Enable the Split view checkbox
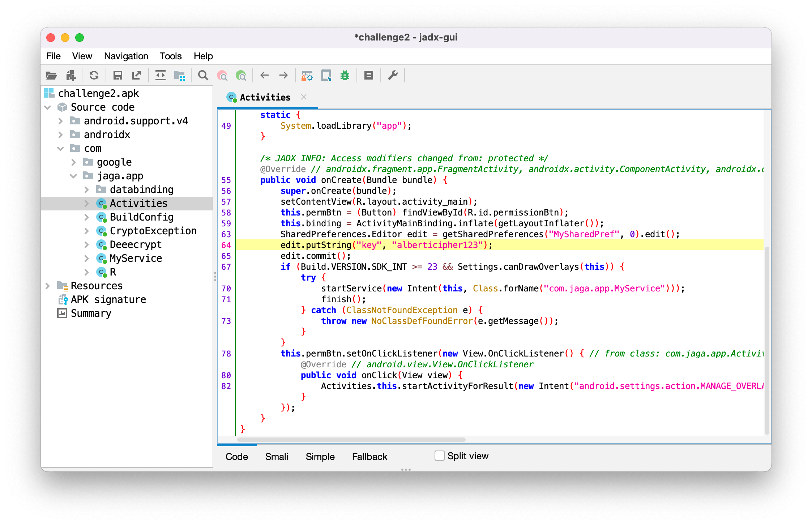812x525 pixels. coord(440,456)
